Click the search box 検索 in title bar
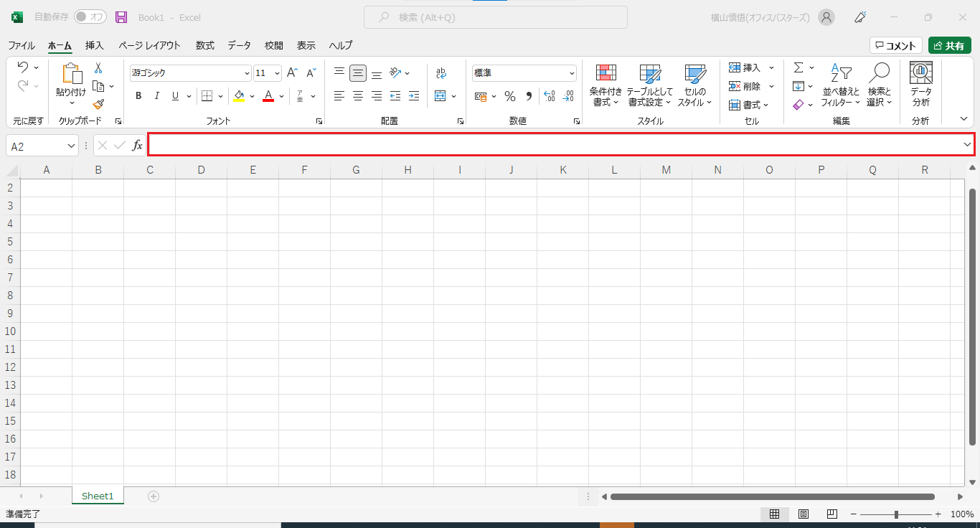Image resolution: width=980 pixels, height=528 pixels. point(495,17)
